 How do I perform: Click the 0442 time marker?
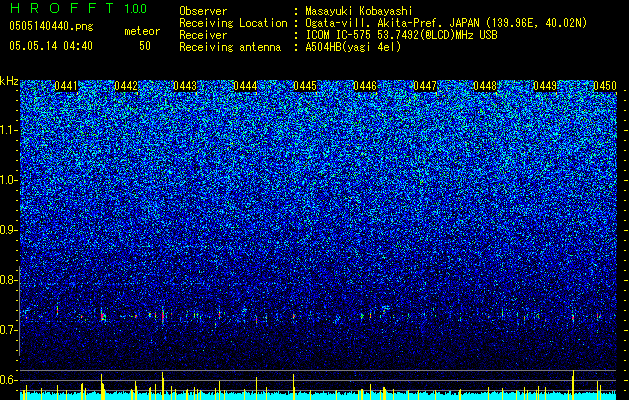tap(126, 86)
